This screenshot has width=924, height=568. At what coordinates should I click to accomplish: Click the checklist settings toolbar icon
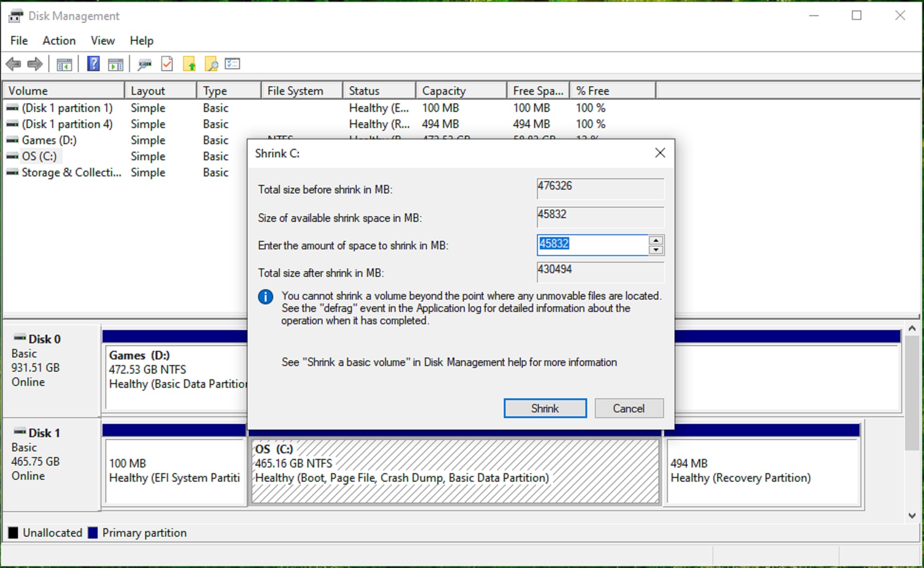(232, 64)
